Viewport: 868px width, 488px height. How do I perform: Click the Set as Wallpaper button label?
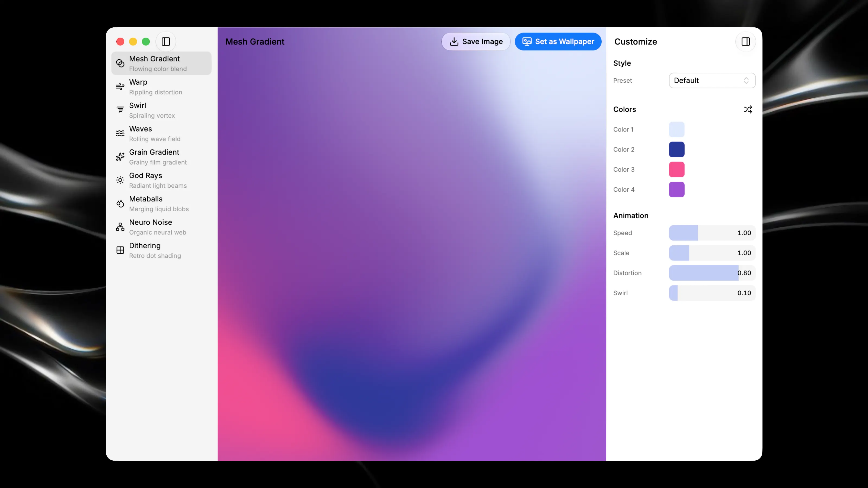point(565,41)
